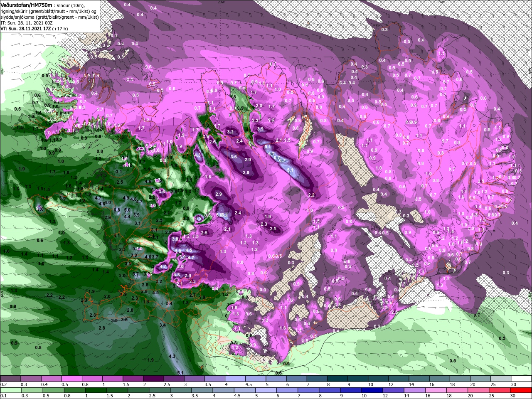This screenshot has height=399, width=532.
Task: Click the '30' label on the upper snow scale
Action: pos(514,384)
